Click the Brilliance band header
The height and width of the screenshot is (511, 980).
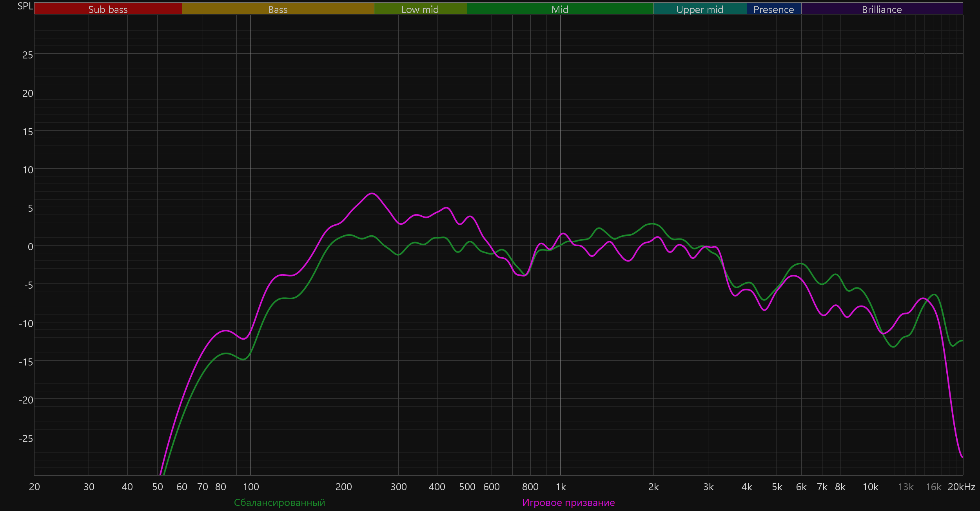click(x=882, y=9)
